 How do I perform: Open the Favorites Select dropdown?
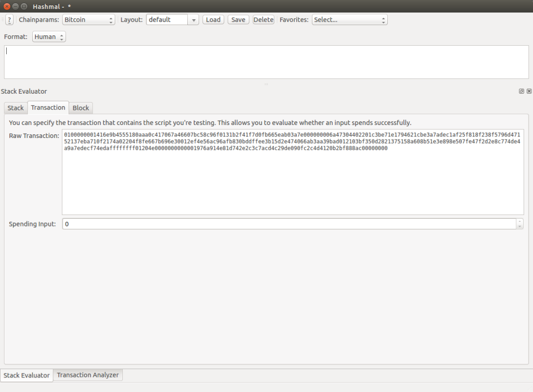pyautogui.click(x=349, y=20)
